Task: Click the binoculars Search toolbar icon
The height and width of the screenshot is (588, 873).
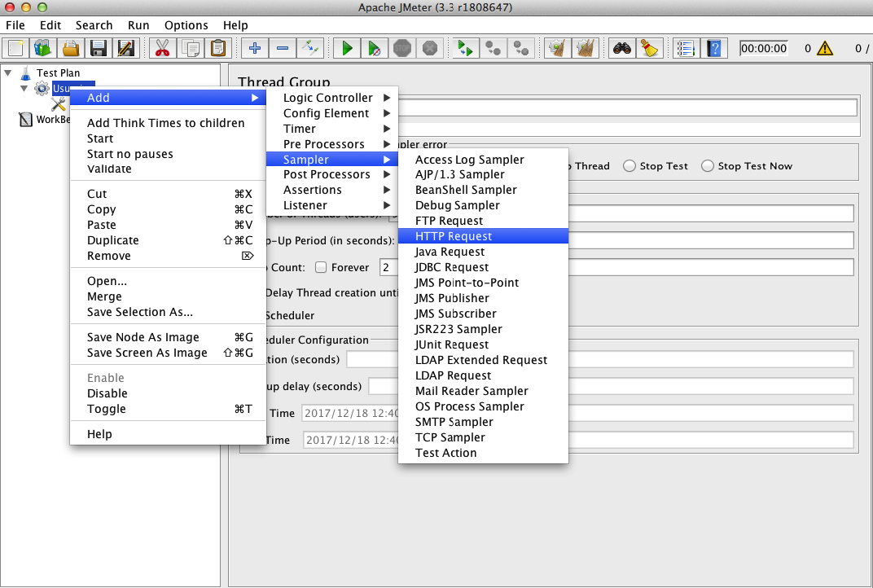Action: (622, 48)
